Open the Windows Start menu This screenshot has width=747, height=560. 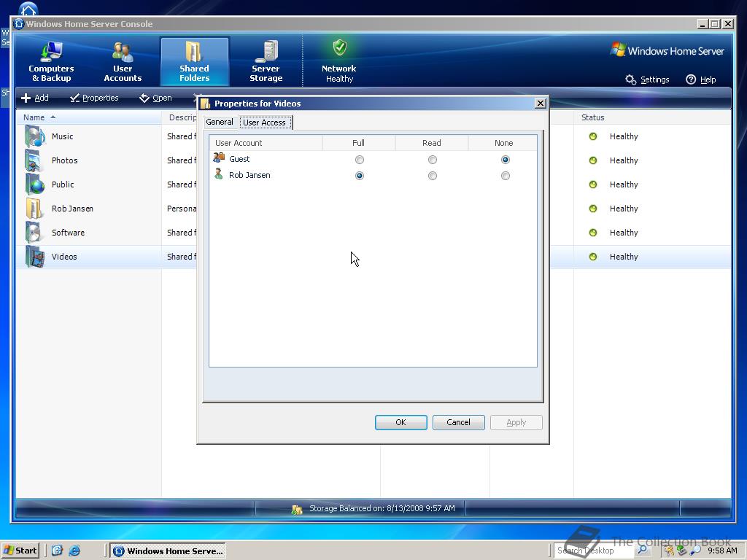pyautogui.click(x=20, y=551)
